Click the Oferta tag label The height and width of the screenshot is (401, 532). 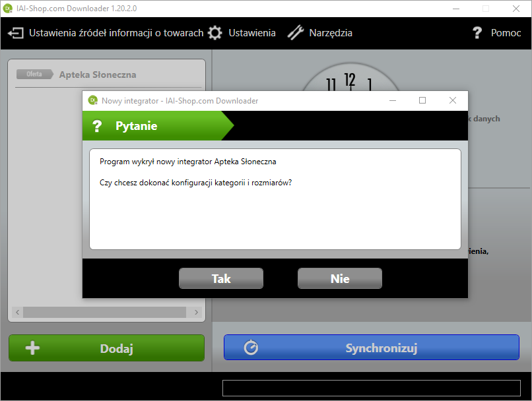click(34, 74)
